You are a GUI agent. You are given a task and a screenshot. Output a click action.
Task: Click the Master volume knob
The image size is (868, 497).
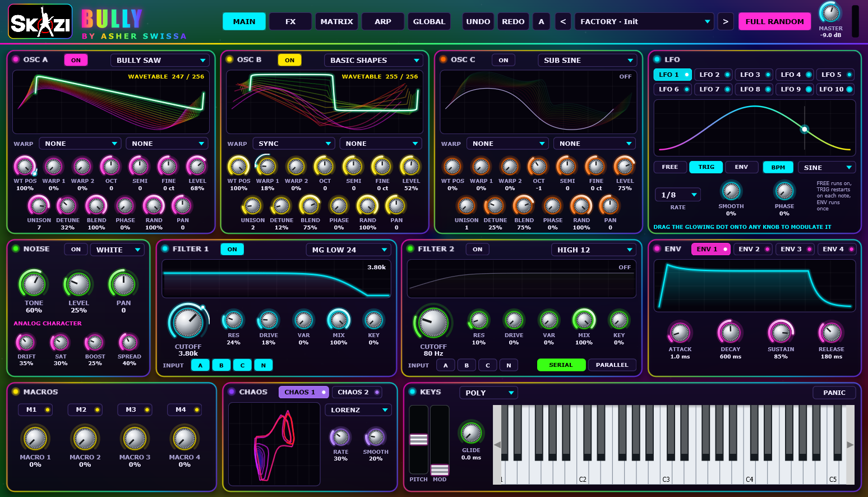830,12
